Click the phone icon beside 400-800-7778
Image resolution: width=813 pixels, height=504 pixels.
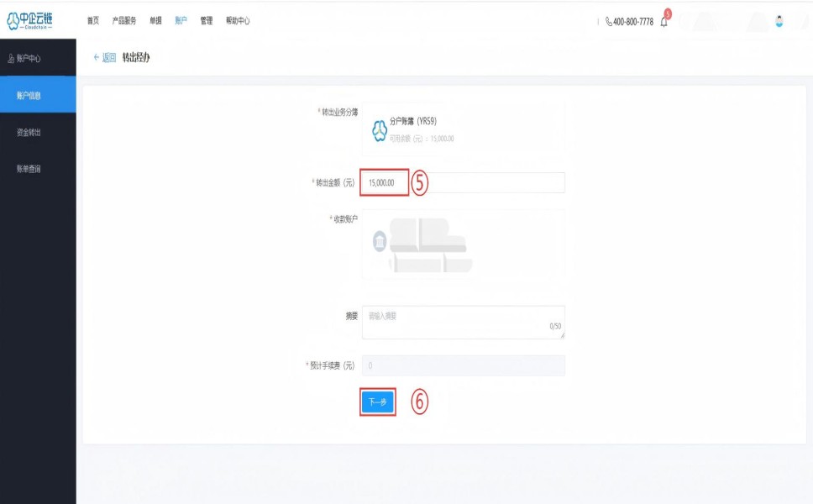tap(609, 22)
